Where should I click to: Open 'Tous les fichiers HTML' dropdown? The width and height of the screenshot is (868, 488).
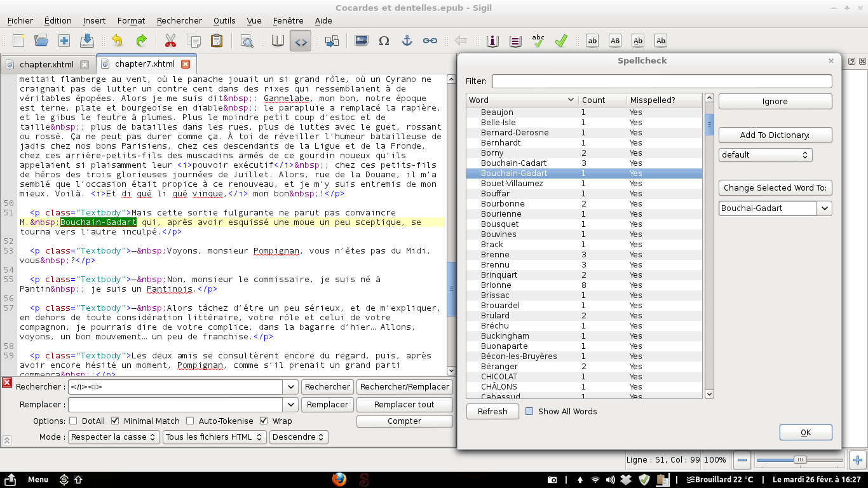click(215, 437)
